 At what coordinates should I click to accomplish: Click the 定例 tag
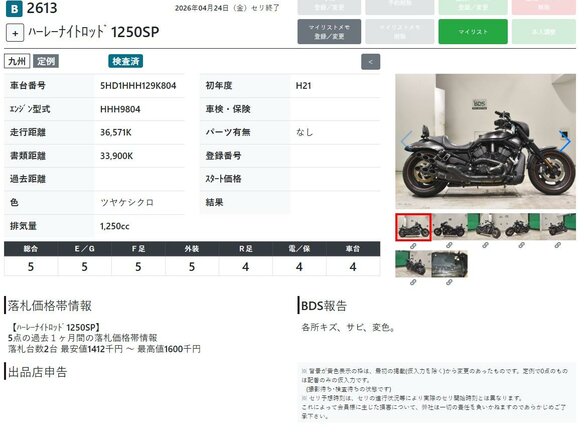(46, 61)
